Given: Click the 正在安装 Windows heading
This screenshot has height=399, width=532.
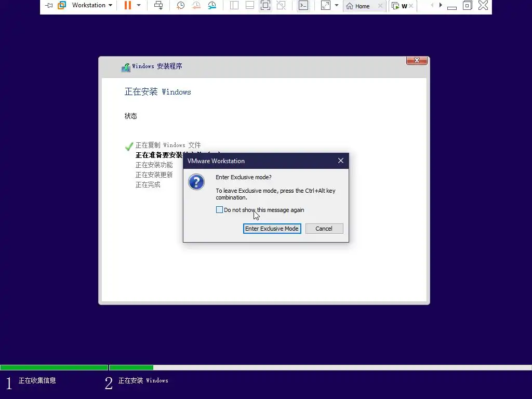Looking at the screenshot, I should click(x=158, y=92).
